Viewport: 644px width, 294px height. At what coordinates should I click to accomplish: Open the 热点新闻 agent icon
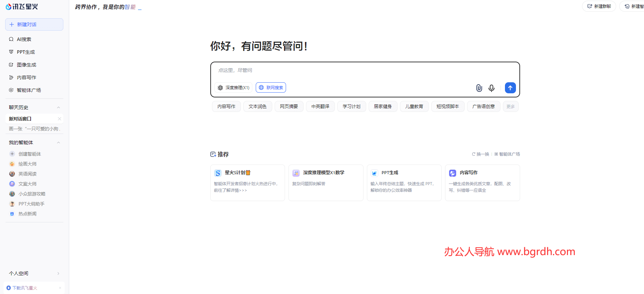click(x=12, y=214)
